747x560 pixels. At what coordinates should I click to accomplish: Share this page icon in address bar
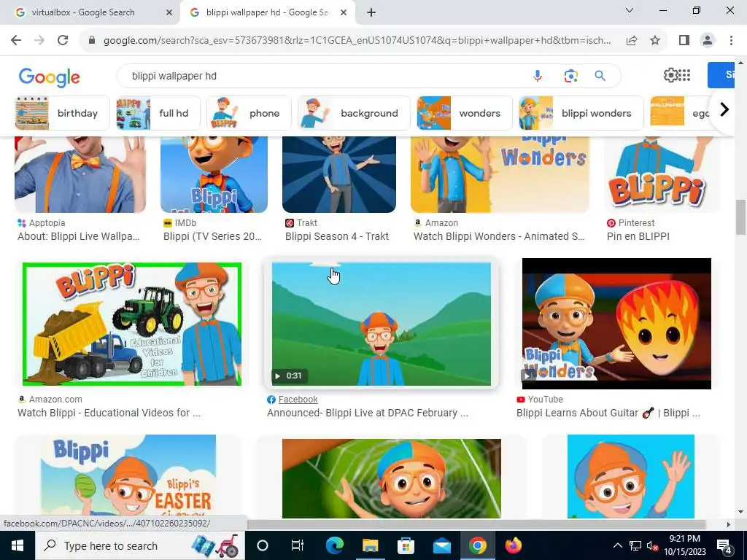click(632, 41)
